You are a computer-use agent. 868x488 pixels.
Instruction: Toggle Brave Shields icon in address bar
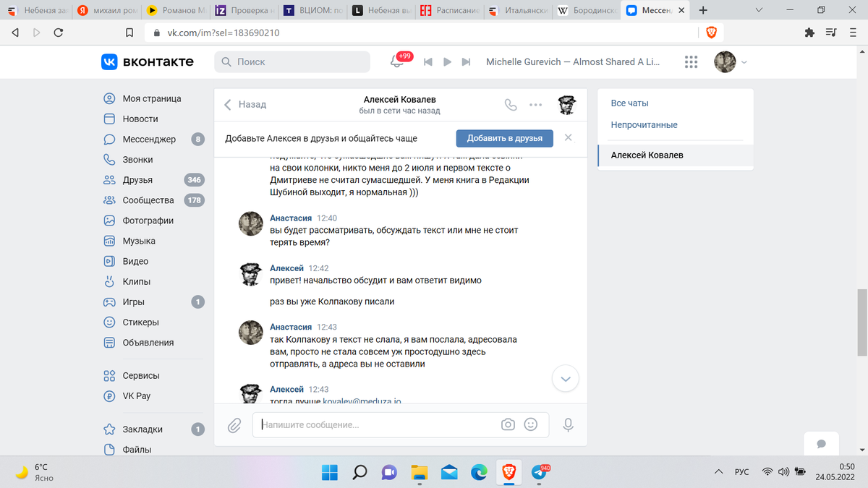tap(712, 33)
